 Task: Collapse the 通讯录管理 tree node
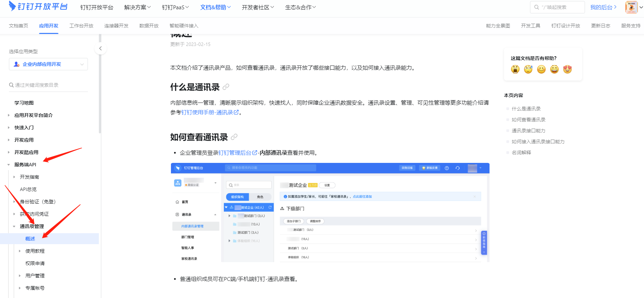(x=14, y=226)
